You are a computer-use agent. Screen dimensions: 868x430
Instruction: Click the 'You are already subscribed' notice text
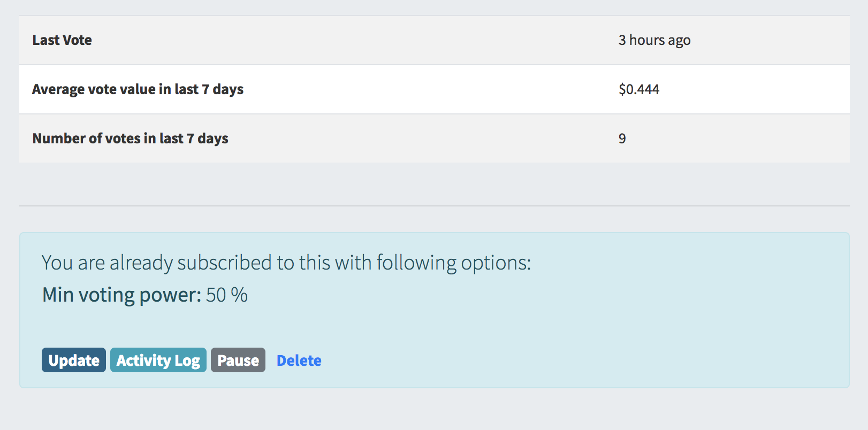pos(286,263)
